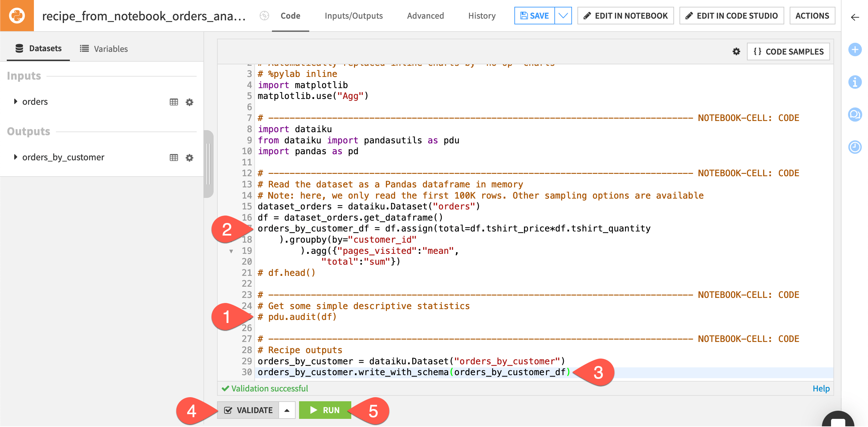
Task: Open the Save dropdown arrow
Action: [x=563, y=15]
